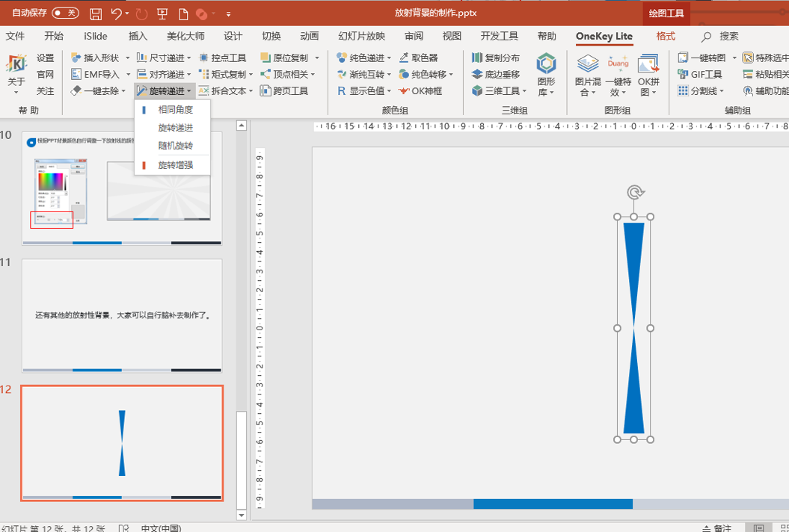Click the start-from-beginning slideshow icon
Screen dimensions: 789x532
162,13
